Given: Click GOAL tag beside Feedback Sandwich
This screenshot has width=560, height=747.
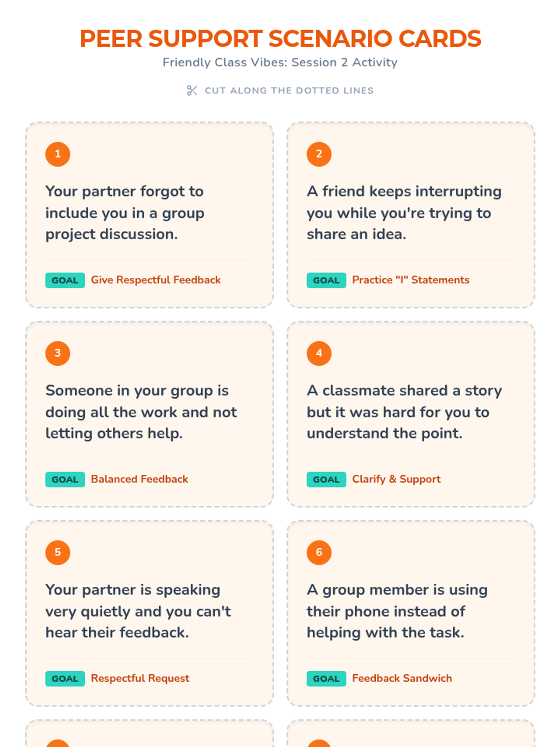Looking at the screenshot, I should click(x=326, y=678).
